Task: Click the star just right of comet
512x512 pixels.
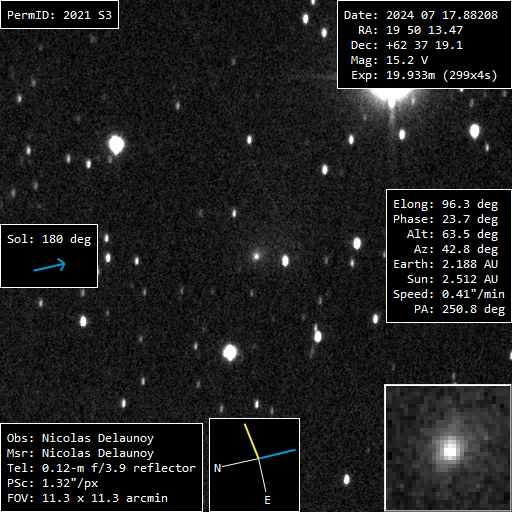Action: pos(285,261)
